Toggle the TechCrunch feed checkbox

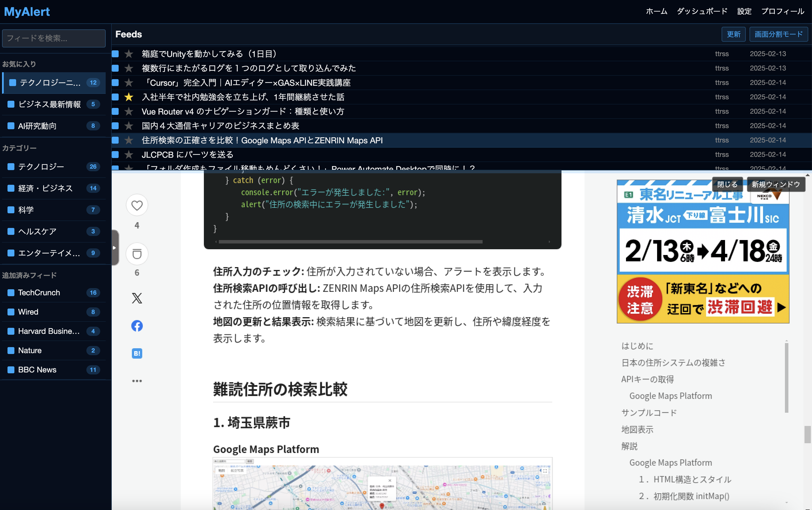11,293
